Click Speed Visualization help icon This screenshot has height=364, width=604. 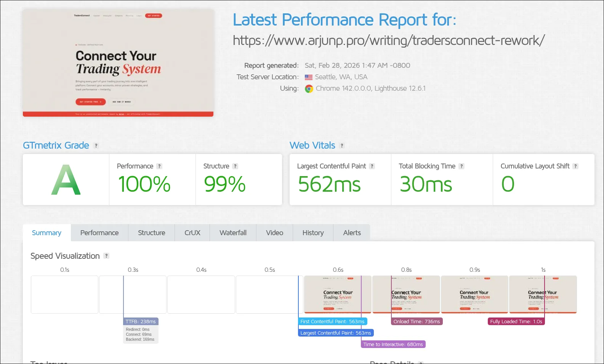[106, 256]
